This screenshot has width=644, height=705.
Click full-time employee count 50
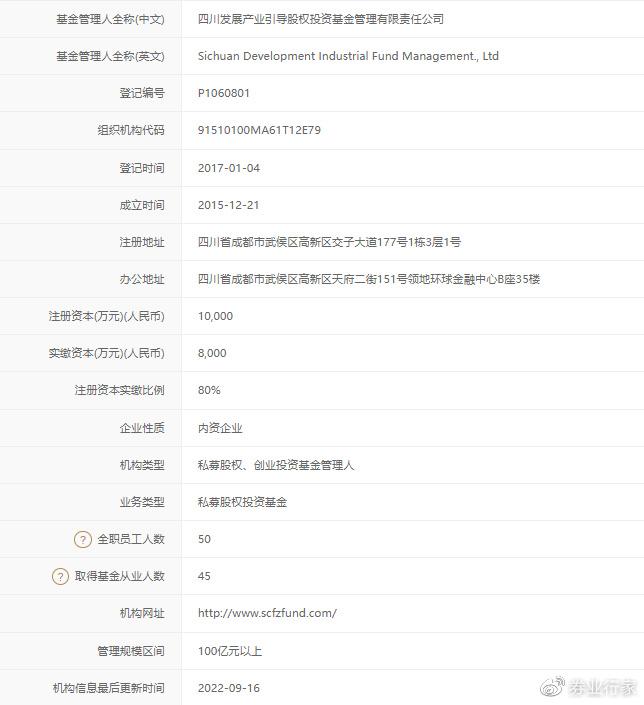coord(204,539)
